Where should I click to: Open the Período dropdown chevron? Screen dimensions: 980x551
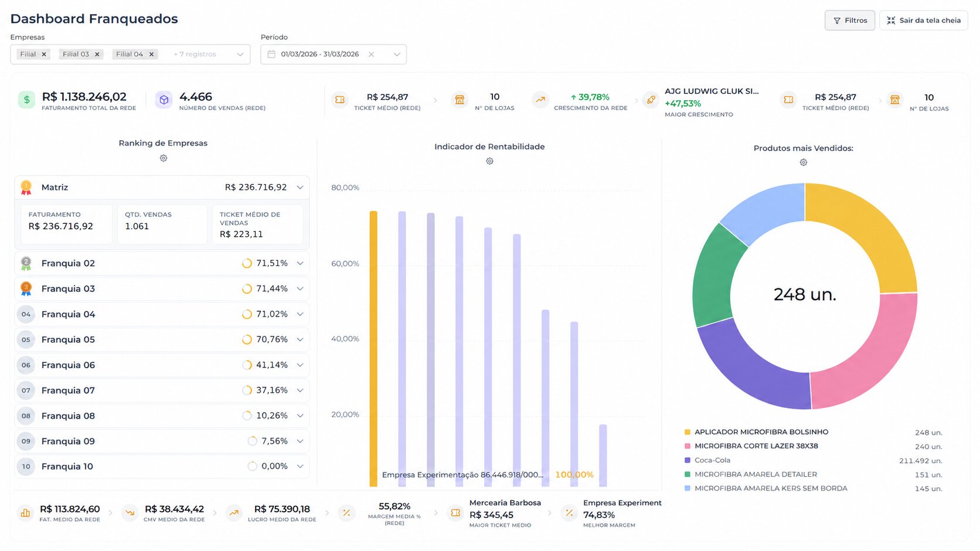click(x=397, y=55)
